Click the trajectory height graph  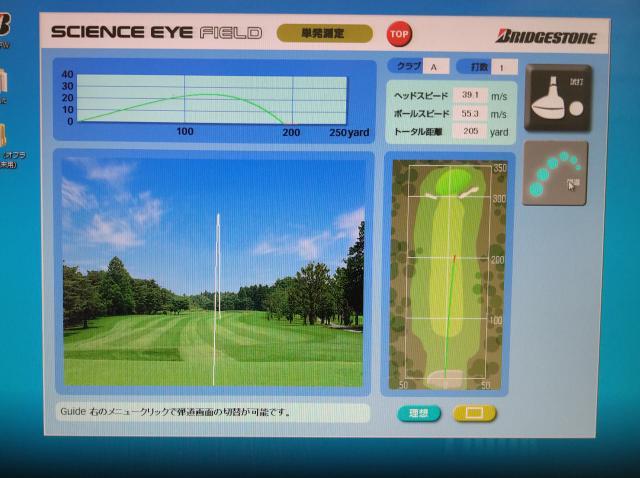[212, 100]
